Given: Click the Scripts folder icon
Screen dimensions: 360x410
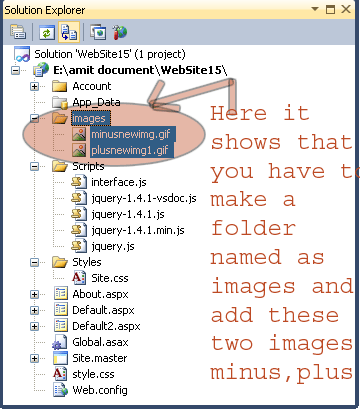Looking at the screenshot, I should point(60,166).
